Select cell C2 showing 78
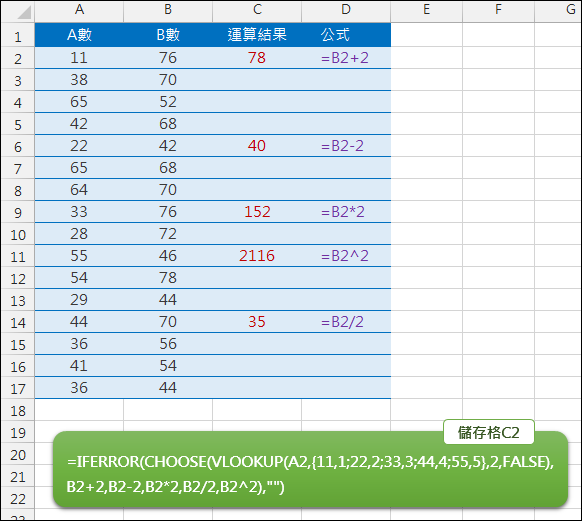Viewport: 582px width, 521px height. tap(257, 58)
